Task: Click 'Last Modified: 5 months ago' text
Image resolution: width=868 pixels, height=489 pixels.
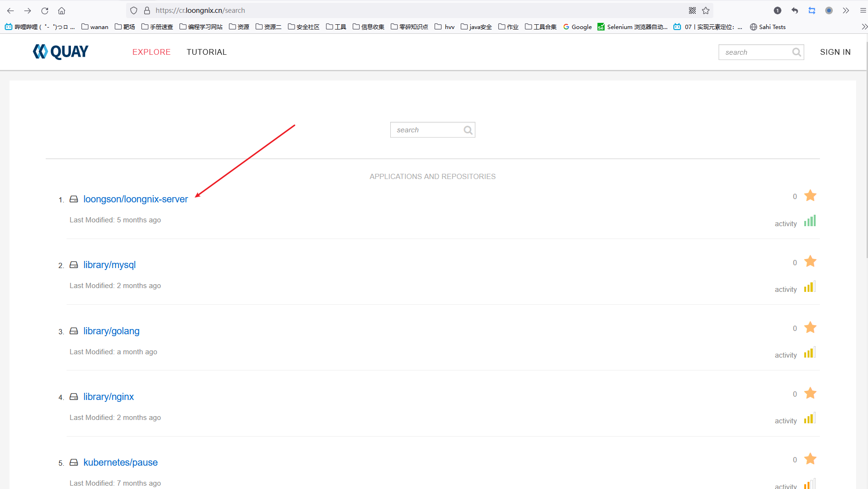Action: pyautogui.click(x=115, y=220)
